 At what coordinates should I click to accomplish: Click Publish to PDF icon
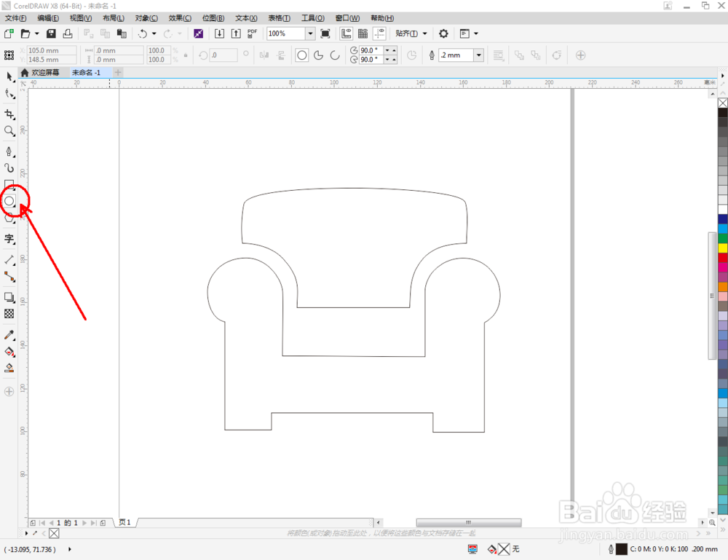pyautogui.click(x=252, y=33)
